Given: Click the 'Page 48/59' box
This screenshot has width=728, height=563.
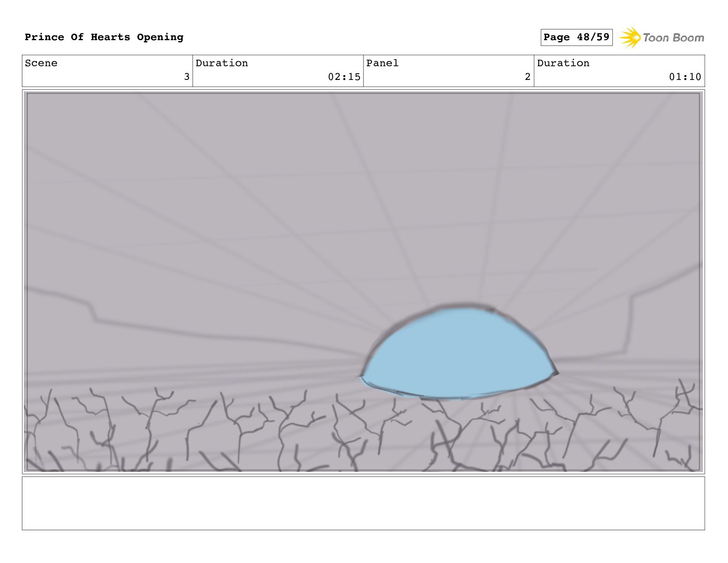Looking at the screenshot, I should pos(576,37).
